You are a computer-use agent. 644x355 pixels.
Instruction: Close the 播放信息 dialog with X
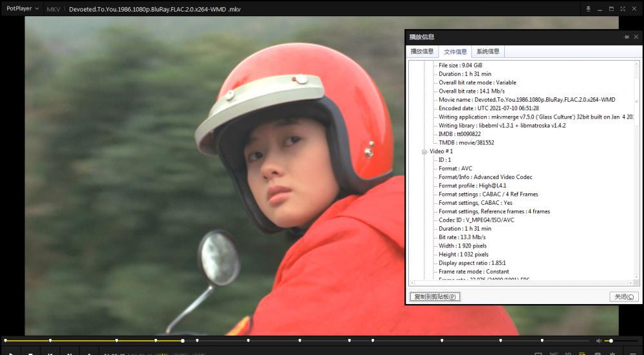(x=636, y=37)
